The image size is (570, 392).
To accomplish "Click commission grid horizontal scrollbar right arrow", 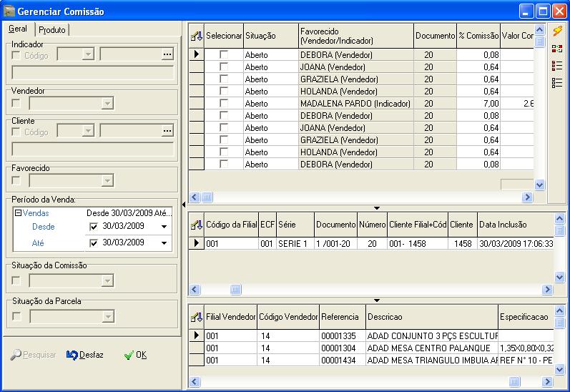I will [528, 197].
